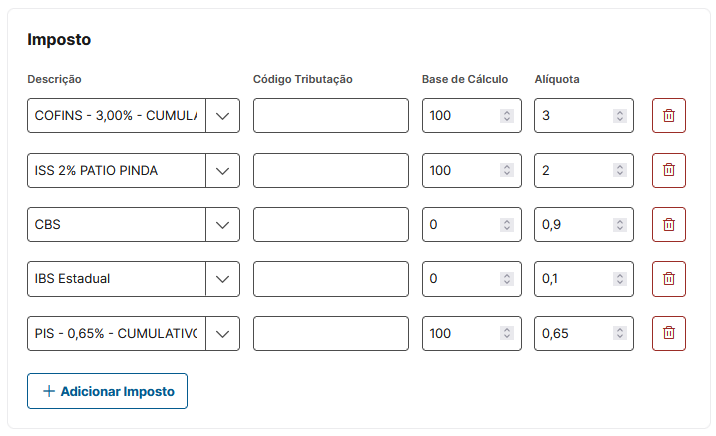The image size is (716, 436).
Task: Click the Adicionar Imposto button
Action: (107, 391)
